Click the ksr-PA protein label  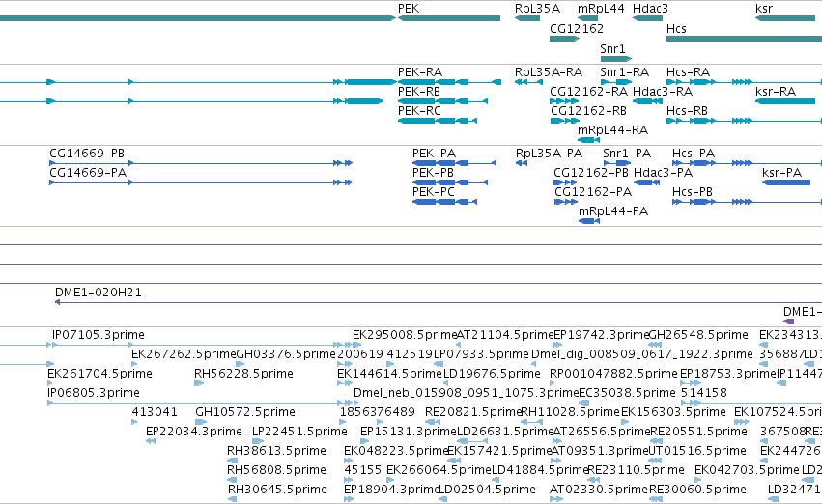pyautogui.click(x=782, y=173)
